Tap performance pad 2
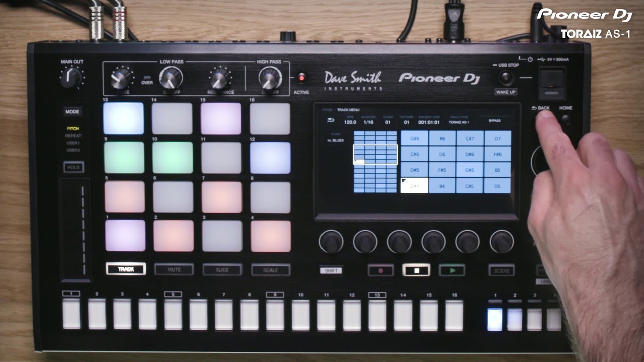 point(174,236)
